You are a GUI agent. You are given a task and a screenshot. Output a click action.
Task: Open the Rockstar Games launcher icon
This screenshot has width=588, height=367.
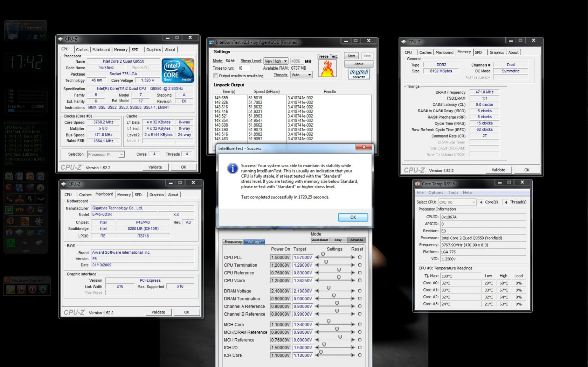tap(30, 199)
